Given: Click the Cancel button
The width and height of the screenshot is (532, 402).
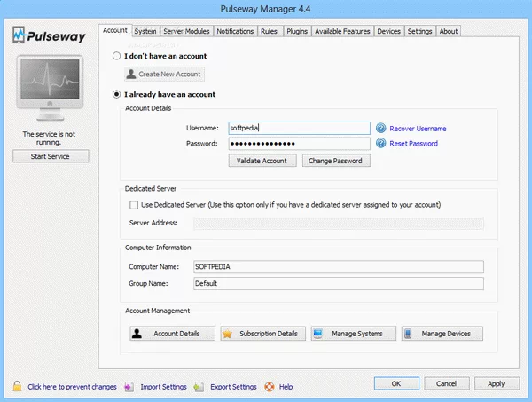Looking at the screenshot, I should tap(447, 383).
